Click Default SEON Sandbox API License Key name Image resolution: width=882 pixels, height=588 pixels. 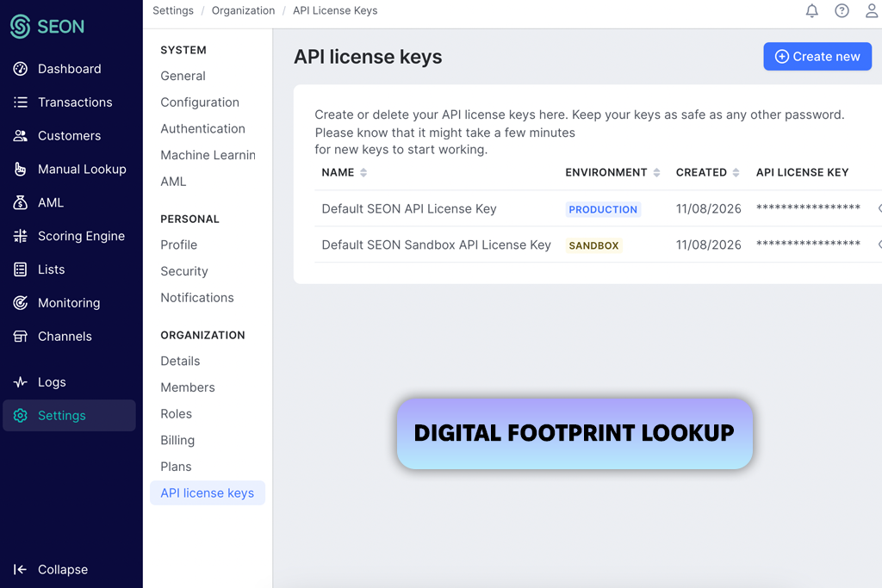pos(436,245)
